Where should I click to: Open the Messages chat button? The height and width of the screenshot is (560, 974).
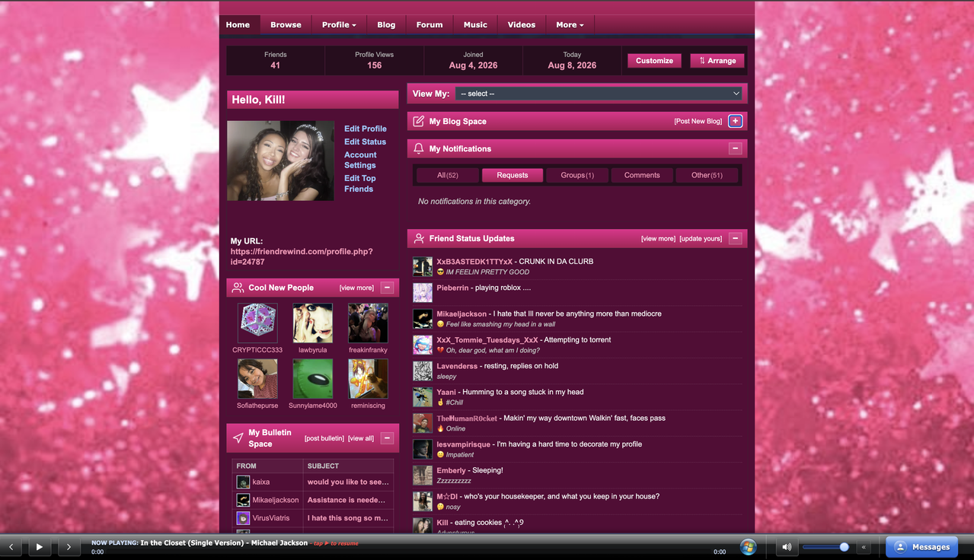[x=921, y=546]
